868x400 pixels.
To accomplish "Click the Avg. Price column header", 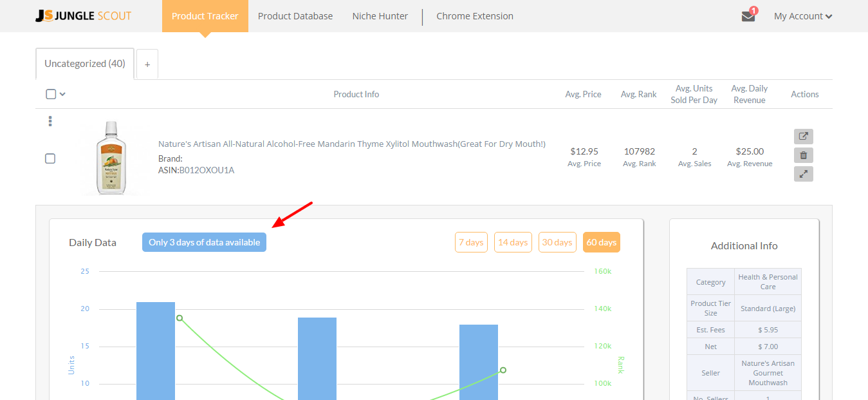I will [584, 94].
